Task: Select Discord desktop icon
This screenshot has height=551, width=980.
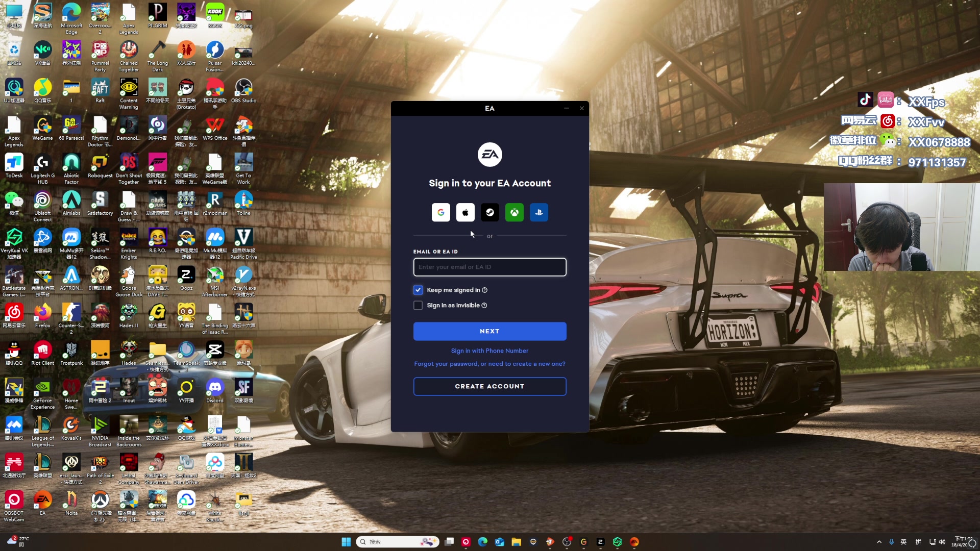Action: (x=215, y=391)
